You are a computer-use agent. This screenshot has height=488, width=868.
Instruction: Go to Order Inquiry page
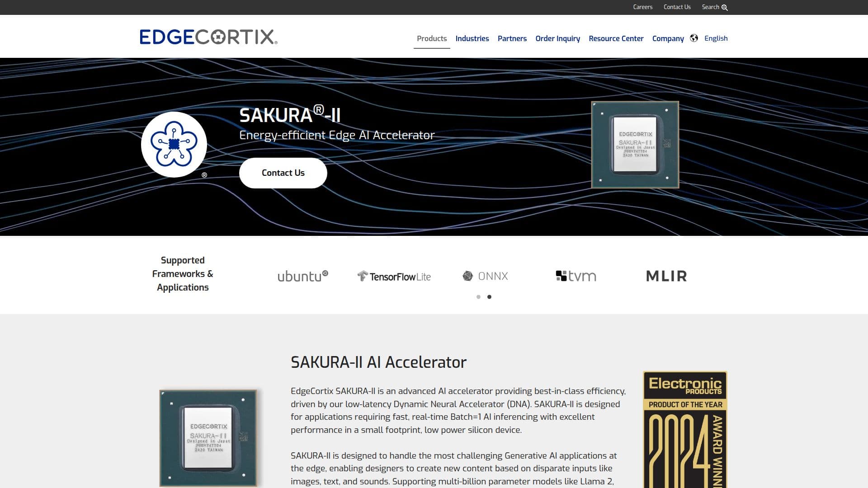pyautogui.click(x=557, y=38)
